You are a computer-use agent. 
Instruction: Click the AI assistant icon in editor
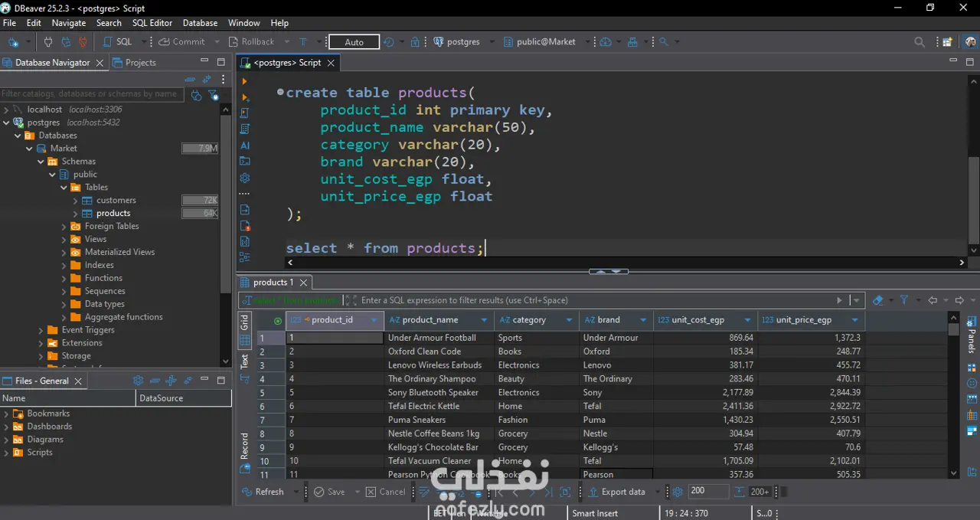coord(245,146)
